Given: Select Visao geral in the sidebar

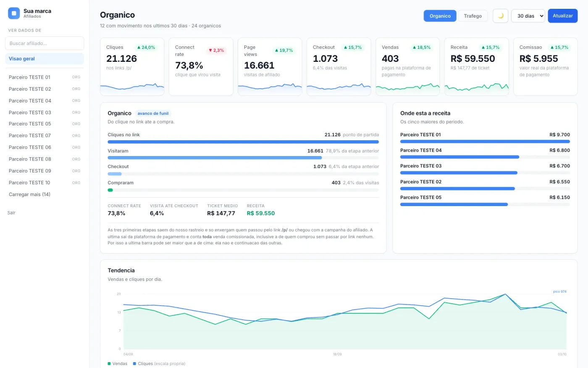Looking at the screenshot, I should (x=45, y=59).
